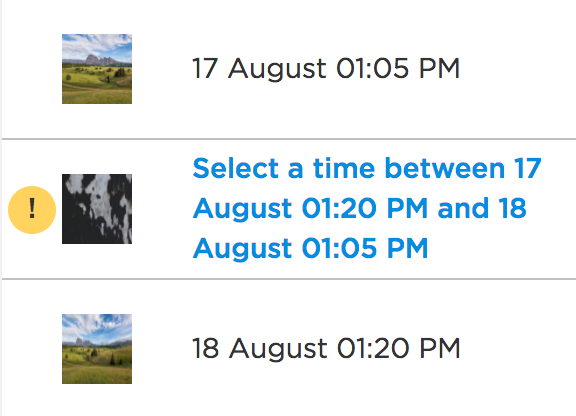Image resolution: width=576 pixels, height=416 pixels.
Task: Click the yellow exclamation warning icon
Action: coord(32,210)
